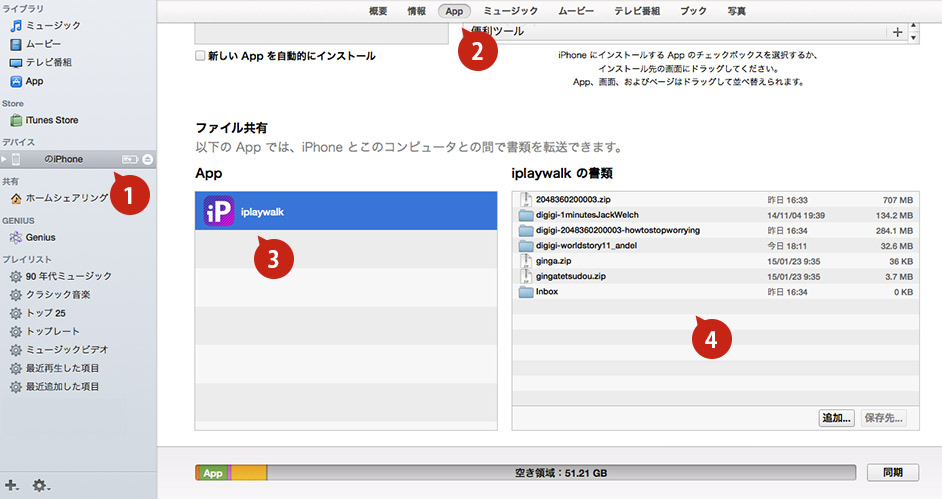Click the 284.1 MB size value

894,231
